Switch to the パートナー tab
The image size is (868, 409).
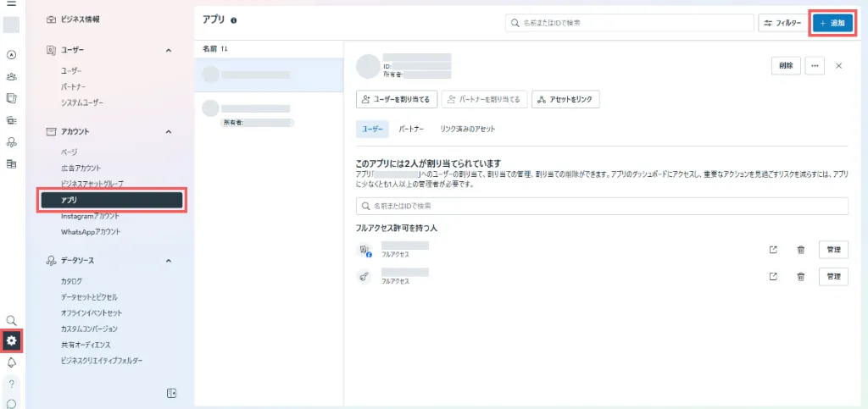tap(411, 130)
